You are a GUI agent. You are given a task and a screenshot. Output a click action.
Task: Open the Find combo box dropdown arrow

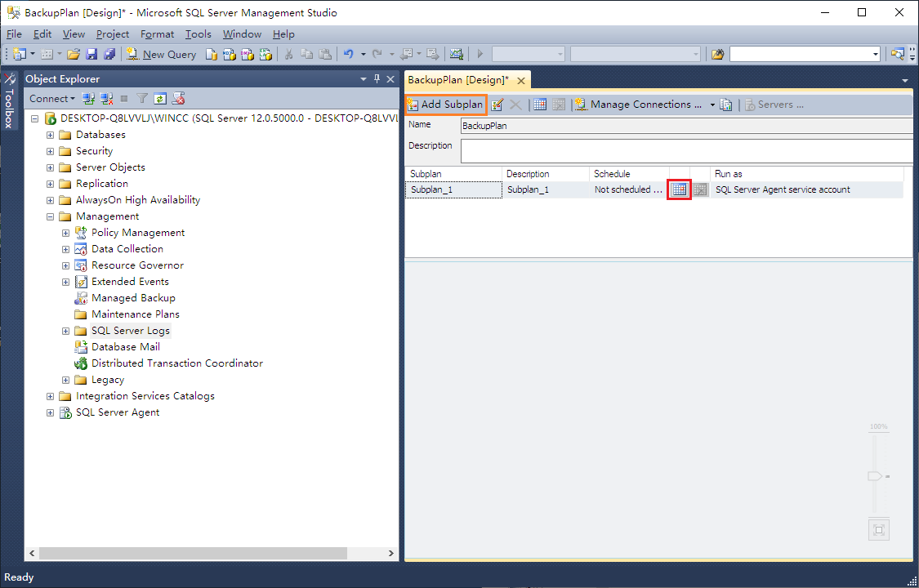pyautogui.click(x=876, y=55)
